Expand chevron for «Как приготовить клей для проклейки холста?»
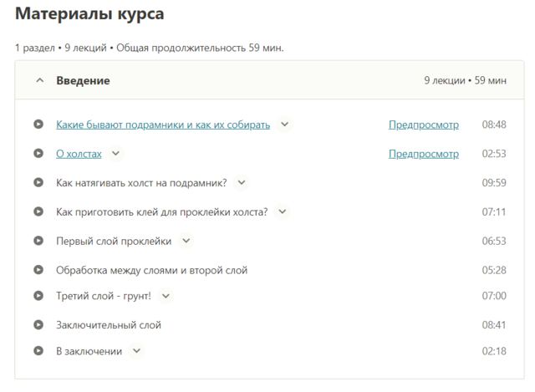This screenshot has width=535, height=392. pos(283,211)
